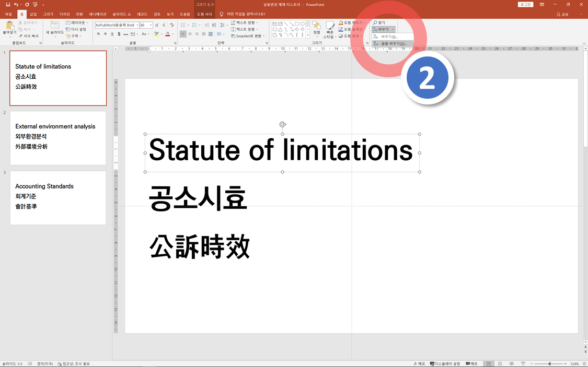Click 다시 설정 to reset slide
588x367 pixels.
(x=76, y=29)
